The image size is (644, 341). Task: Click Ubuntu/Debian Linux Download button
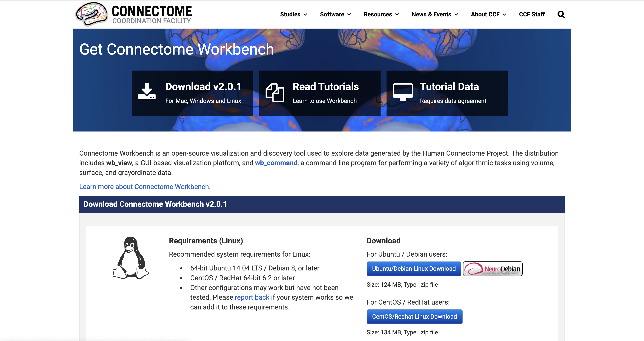[x=414, y=269]
